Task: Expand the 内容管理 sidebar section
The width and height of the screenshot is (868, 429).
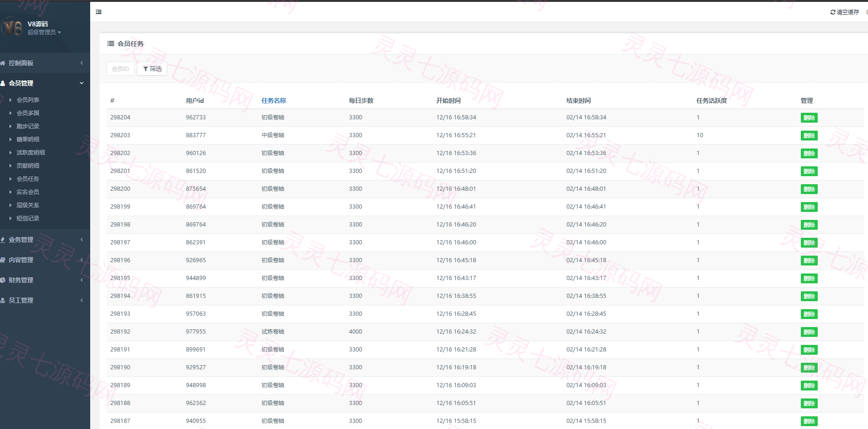Action: (45, 260)
